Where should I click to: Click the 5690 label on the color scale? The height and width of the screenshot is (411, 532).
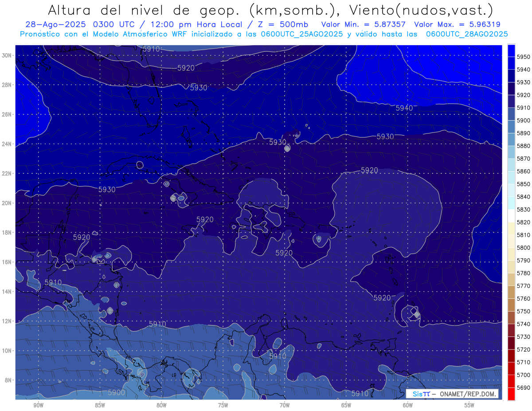(524, 388)
